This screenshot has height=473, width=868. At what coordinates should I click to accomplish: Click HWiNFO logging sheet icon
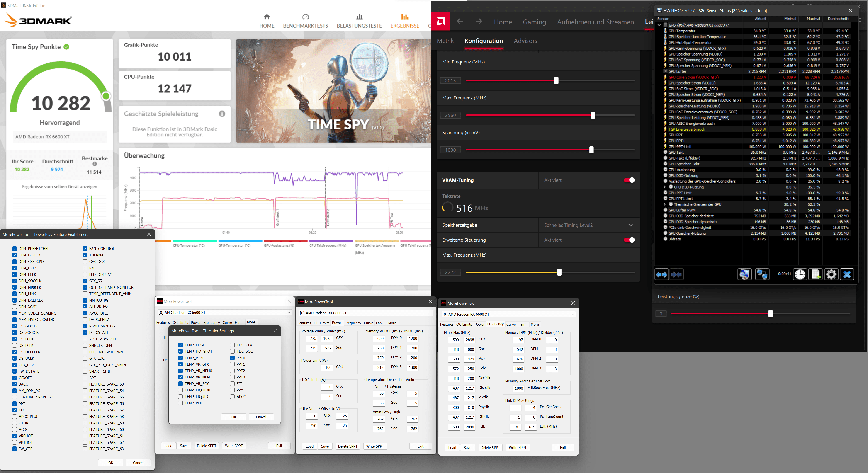(x=815, y=274)
